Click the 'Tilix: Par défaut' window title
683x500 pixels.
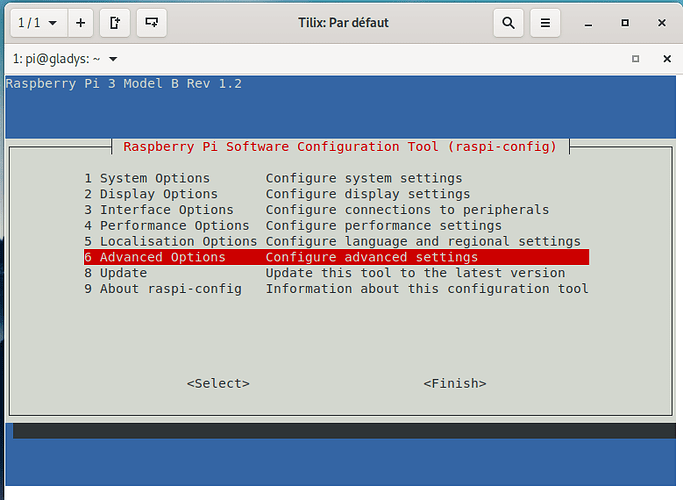(343, 23)
